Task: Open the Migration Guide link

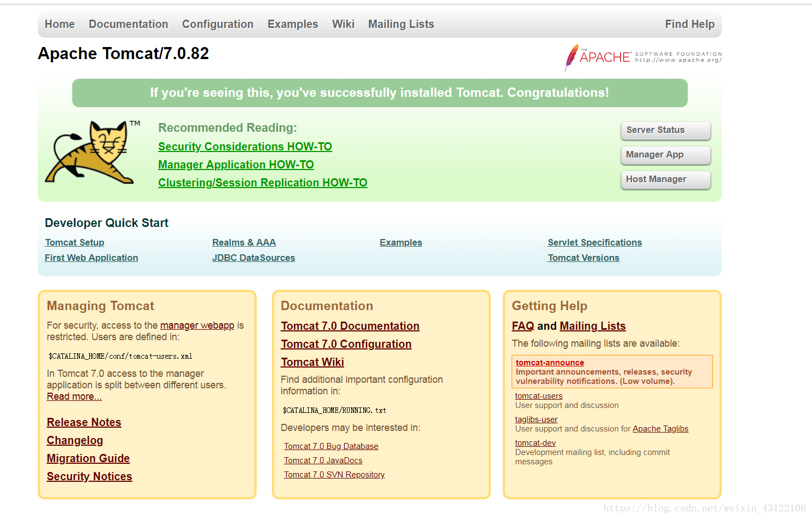Action: point(88,458)
